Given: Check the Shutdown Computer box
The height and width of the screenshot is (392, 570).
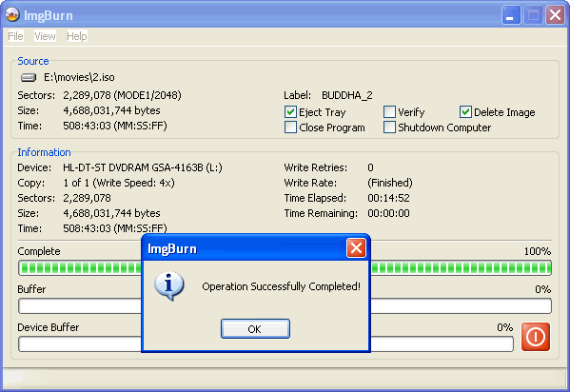Looking at the screenshot, I should tap(389, 127).
